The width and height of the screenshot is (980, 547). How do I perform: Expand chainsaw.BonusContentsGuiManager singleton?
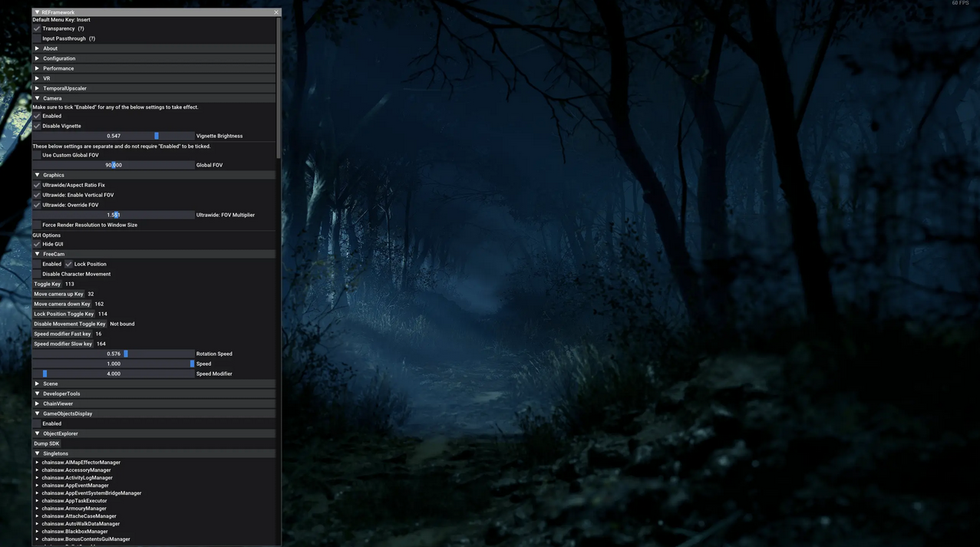[x=37, y=539]
